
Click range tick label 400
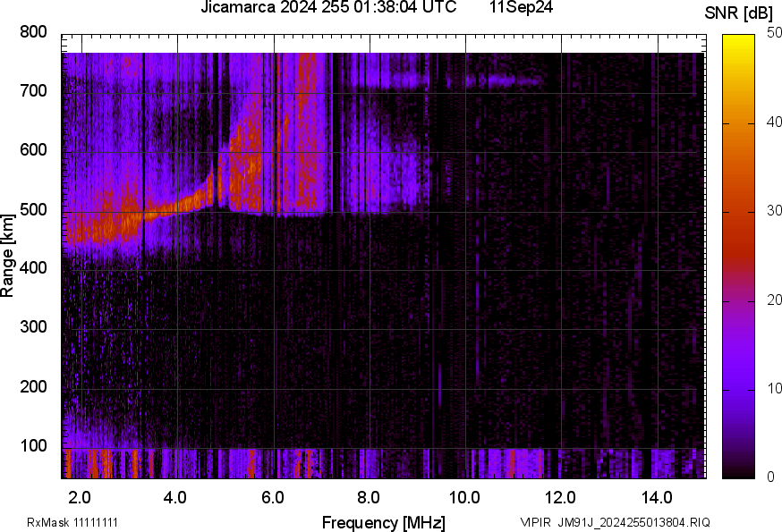coord(33,267)
